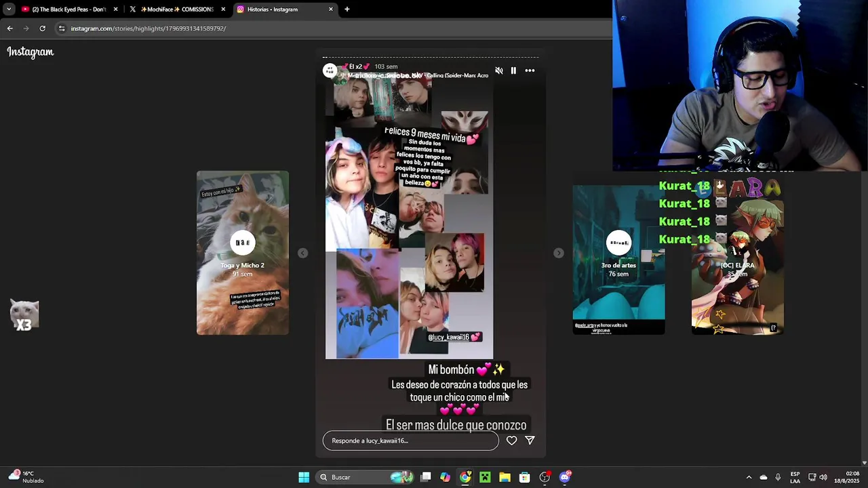Switch to The Black Eyed Peas tab
The image size is (868, 488).
tap(69, 9)
